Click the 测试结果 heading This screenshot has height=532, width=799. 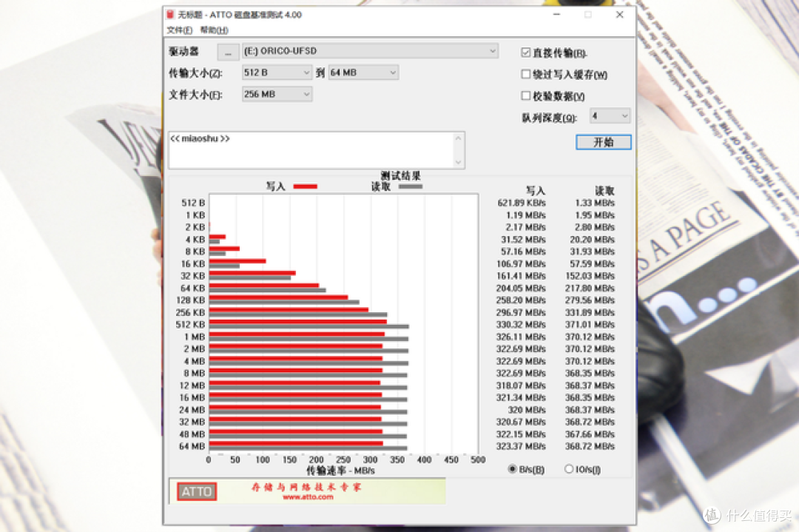tap(400, 176)
